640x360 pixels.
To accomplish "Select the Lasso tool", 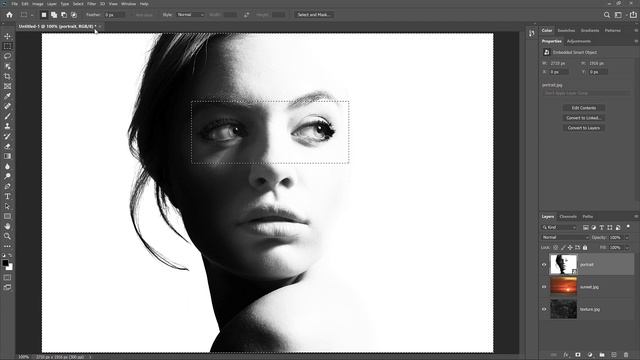I will [7, 56].
